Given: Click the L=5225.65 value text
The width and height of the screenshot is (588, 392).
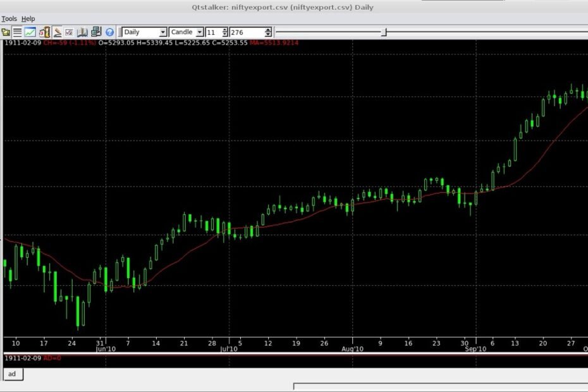Looking at the screenshot, I should [192, 43].
